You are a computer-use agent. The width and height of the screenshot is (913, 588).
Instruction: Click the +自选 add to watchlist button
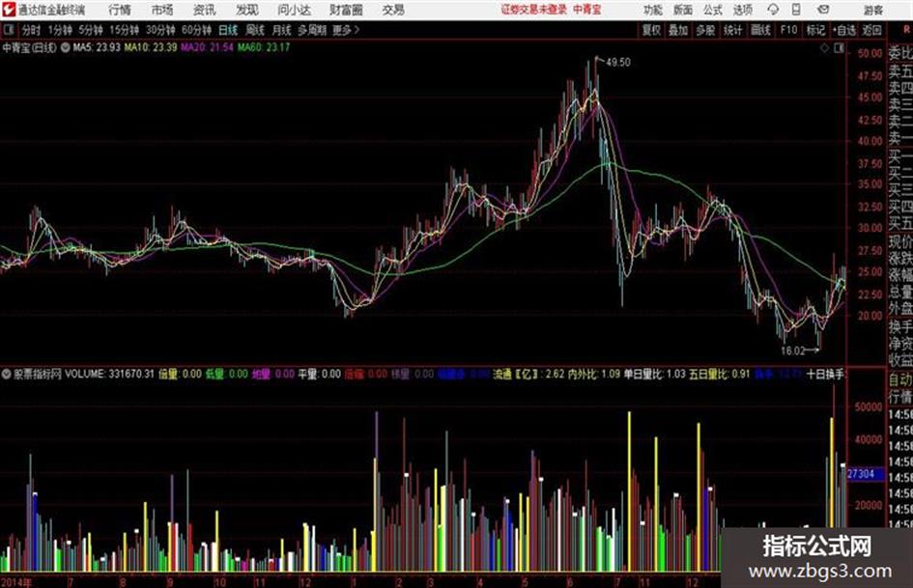pos(843,30)
